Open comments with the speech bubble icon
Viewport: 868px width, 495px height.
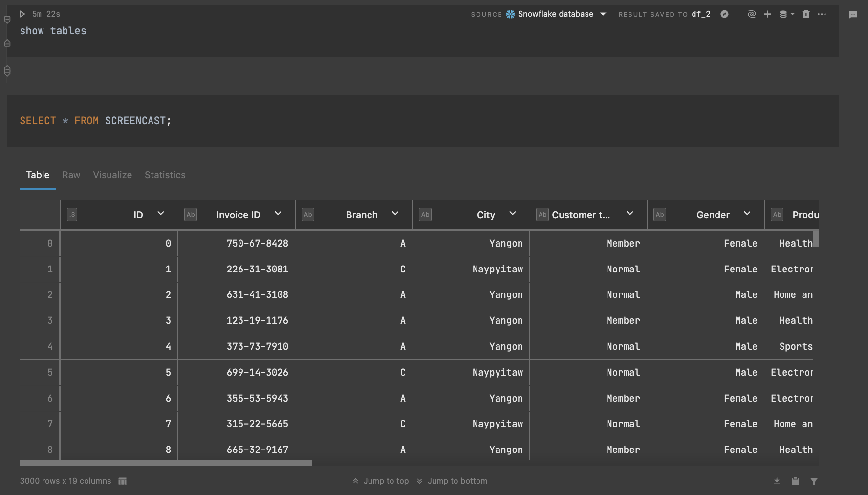[x=853, y=15]
